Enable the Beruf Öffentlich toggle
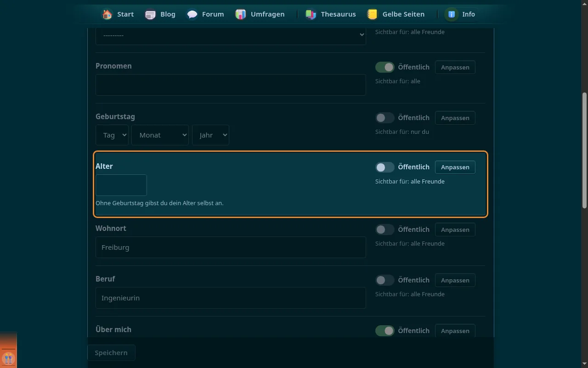This screenshot has width=588, height=368. [x=385, y=280]
